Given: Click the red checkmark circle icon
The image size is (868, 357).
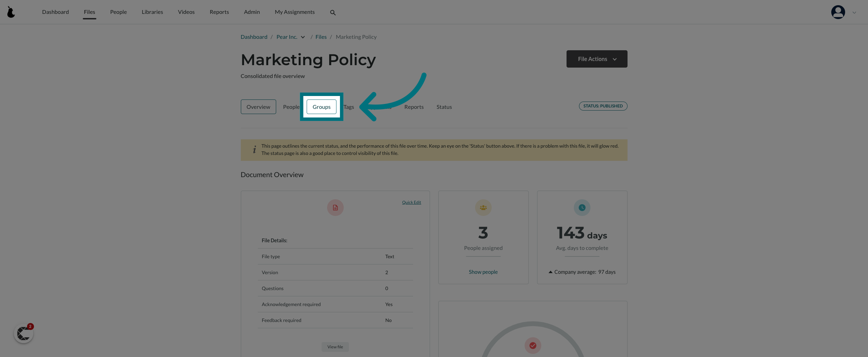Looking at the screenshot, I should point(533,345).
